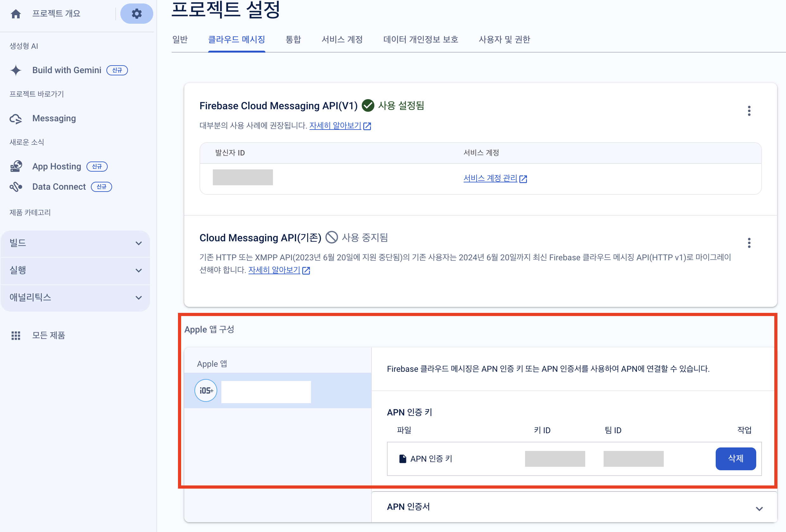Click the App Hosting icon
Image resolution: width=786 pixels, height=532 pixels.
(16, 166)
